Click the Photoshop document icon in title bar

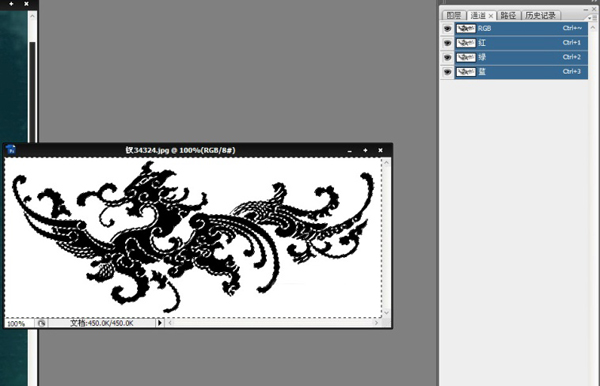pyautogui.click(x=11, y=150)
